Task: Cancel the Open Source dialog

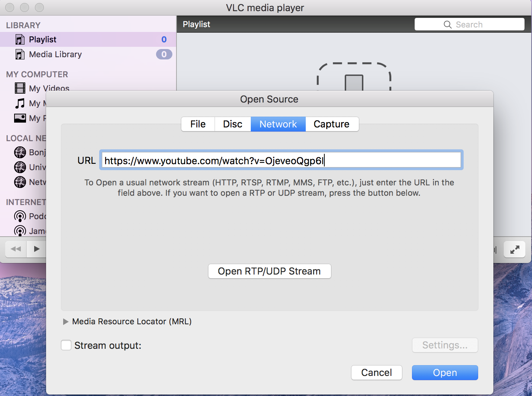Action: (x=376, y=373)
